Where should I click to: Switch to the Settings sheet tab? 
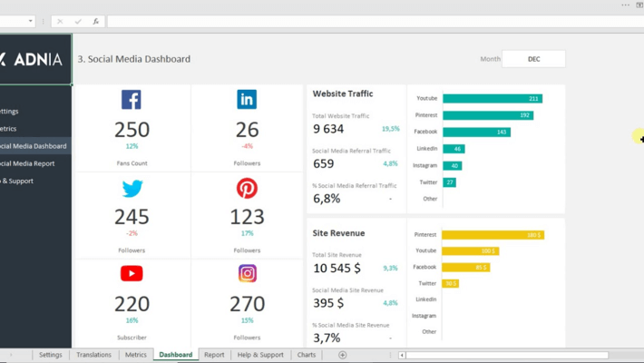(51, 355)
